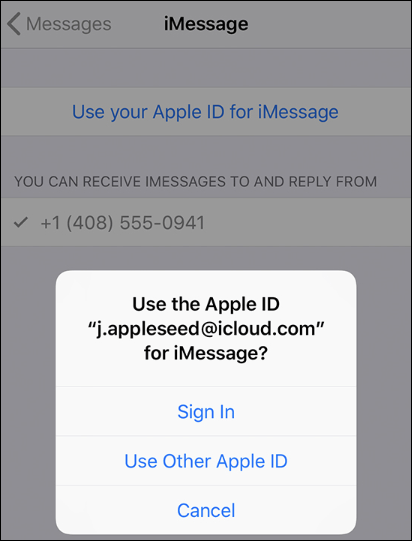Click 'YOU CAN RECEIVE IMESSAGES' section header

tap(195, 181)
